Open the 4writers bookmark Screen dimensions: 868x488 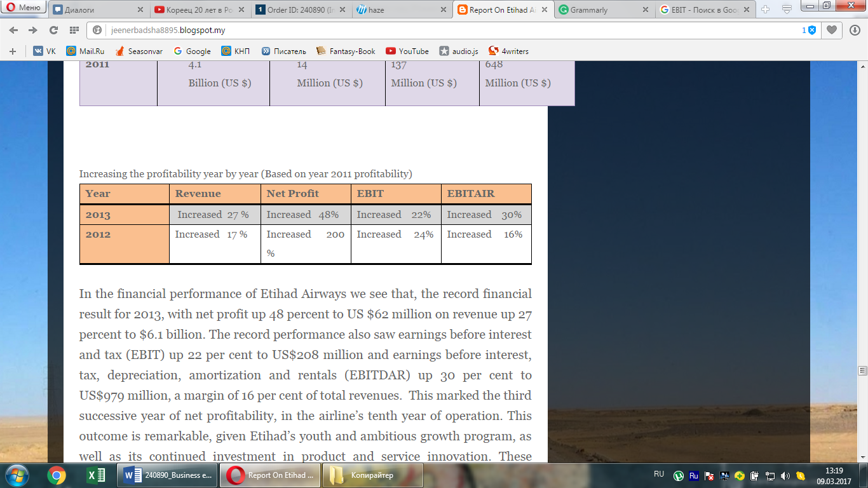coord(508,51)
